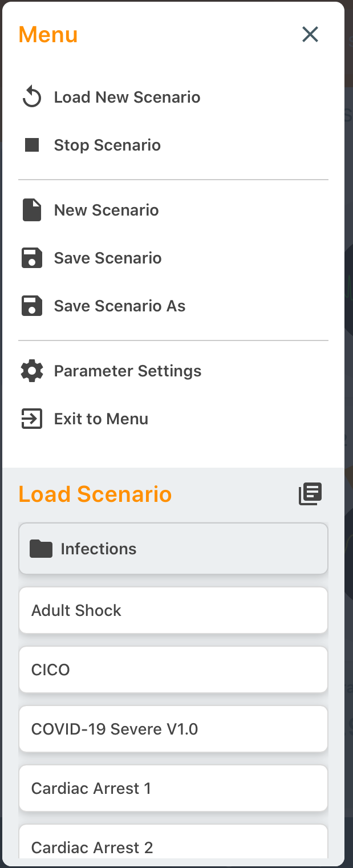
Task: Choose Parameter Settings from the menu
Action: [x=128, y=371]
